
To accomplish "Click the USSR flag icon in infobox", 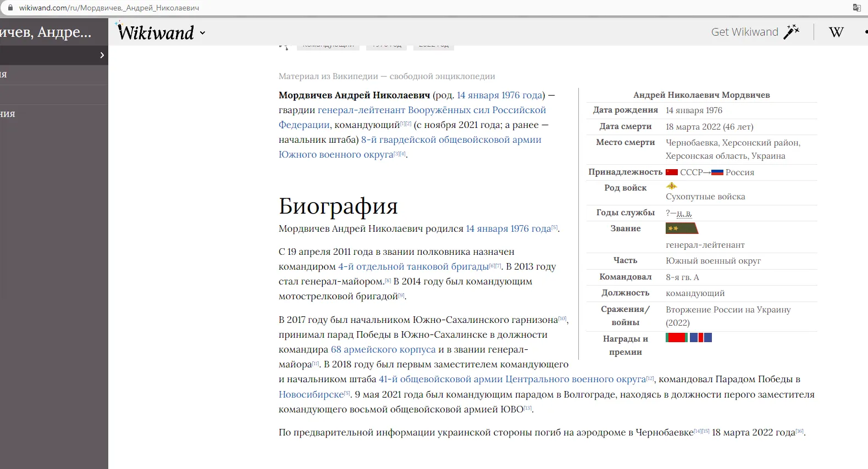I will (672, 172).
